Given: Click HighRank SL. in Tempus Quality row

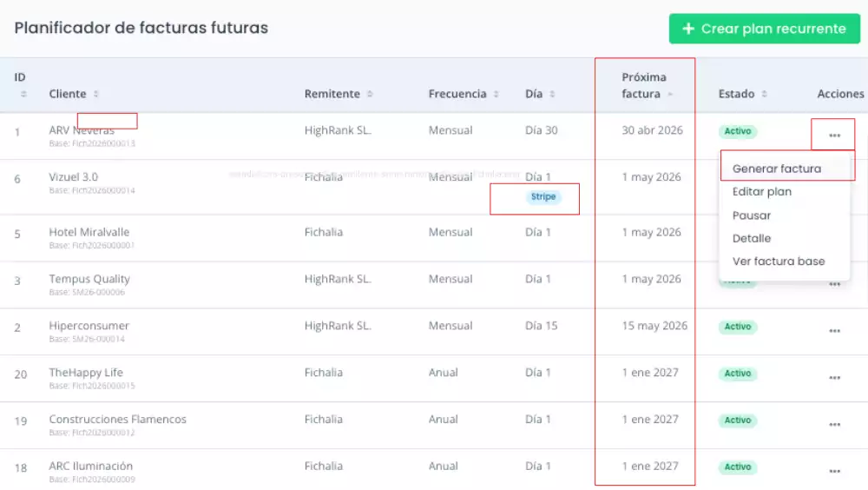Looking at the screenshot, I should [338, 279].
